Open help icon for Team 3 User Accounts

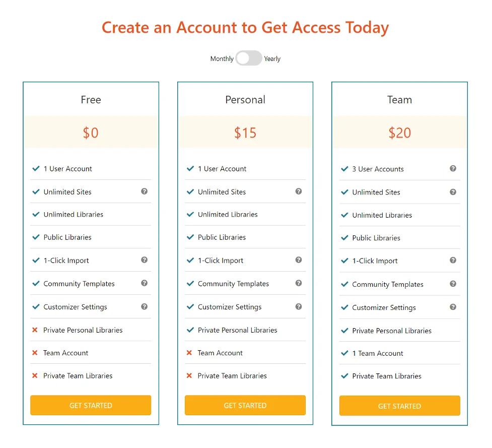point(453,168)
